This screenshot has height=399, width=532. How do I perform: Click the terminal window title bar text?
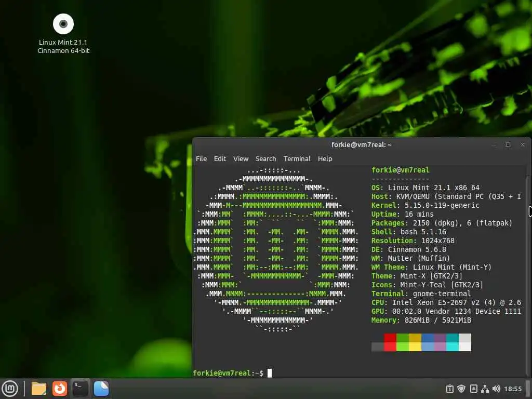pos(362,145)
